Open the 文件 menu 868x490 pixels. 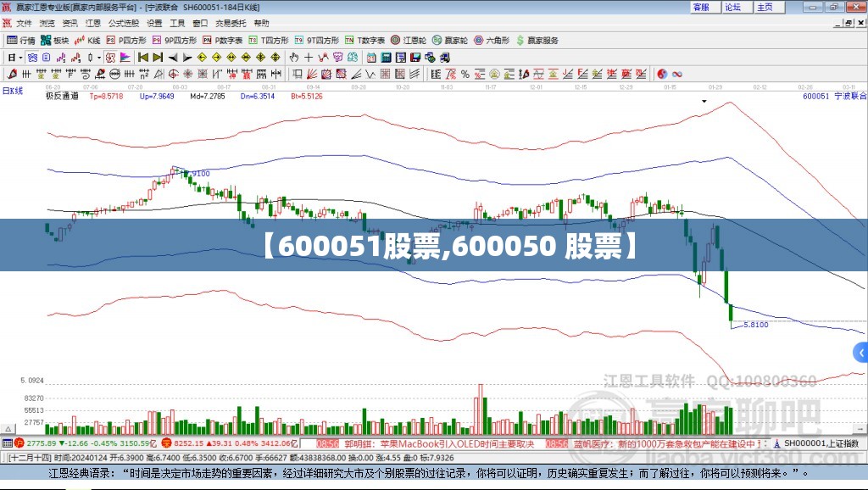click(x=24, y=23)
